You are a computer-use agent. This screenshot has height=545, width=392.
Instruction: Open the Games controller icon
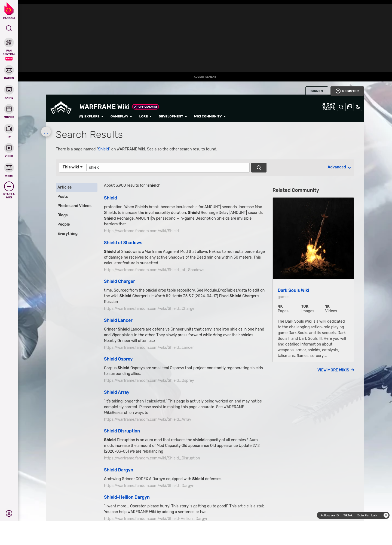click(x=9, y=70)
